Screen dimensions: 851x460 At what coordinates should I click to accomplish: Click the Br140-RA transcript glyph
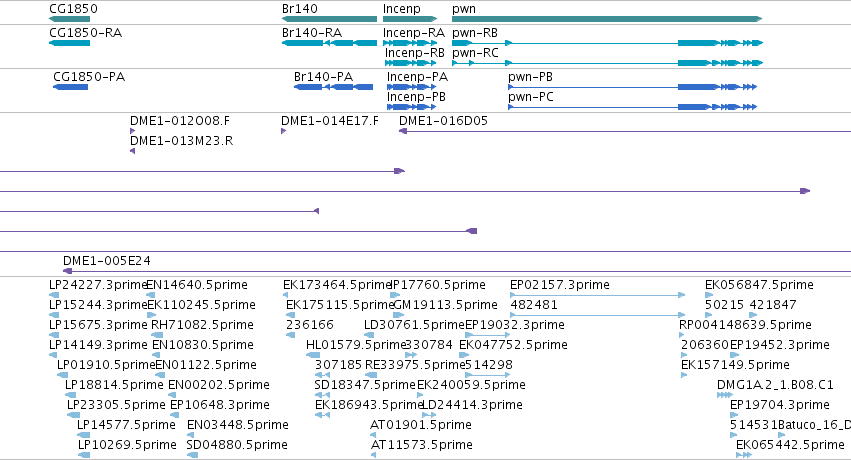coord(329,43)
